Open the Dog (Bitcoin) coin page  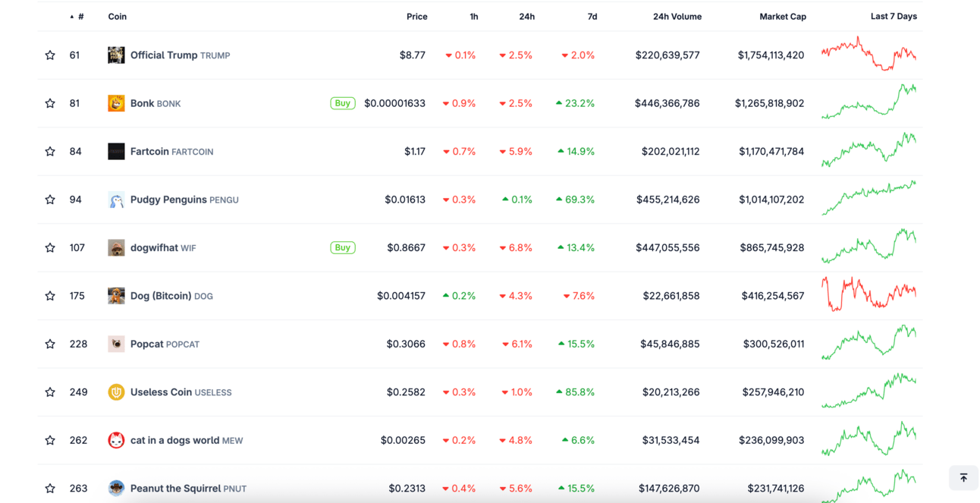(171, 296)
